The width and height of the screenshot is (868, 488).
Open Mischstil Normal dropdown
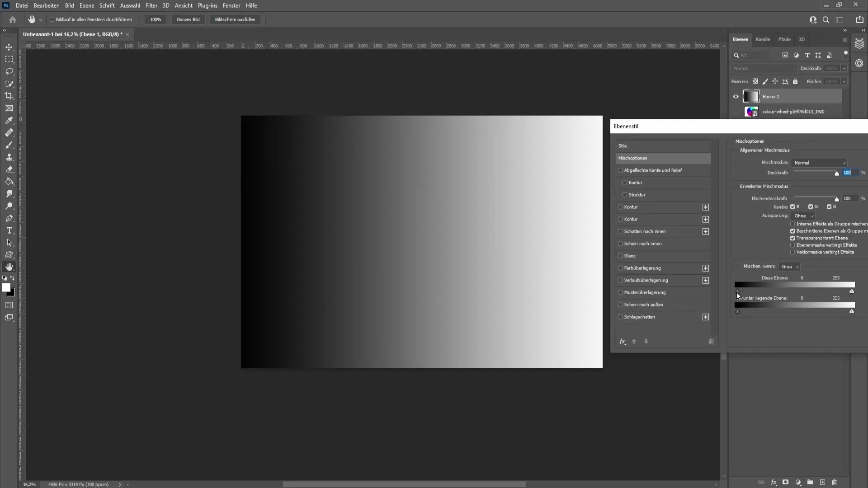pyautogui.click(x=821, y=162)
